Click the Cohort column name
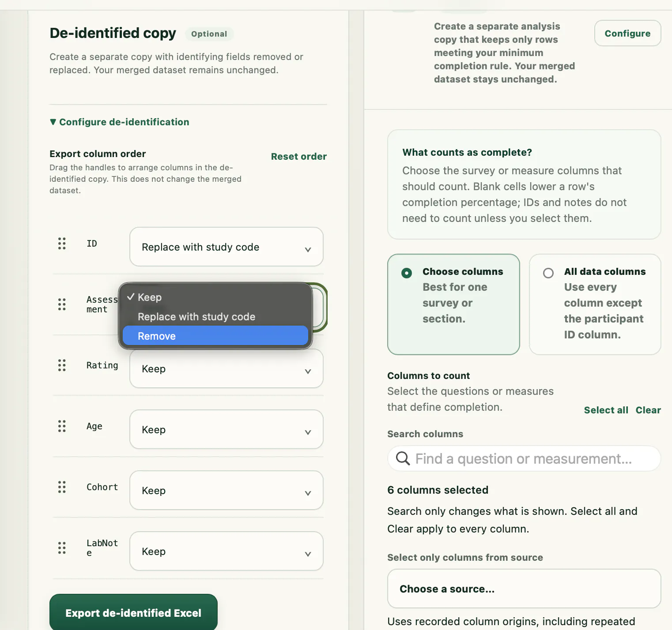 pos(102,487)
